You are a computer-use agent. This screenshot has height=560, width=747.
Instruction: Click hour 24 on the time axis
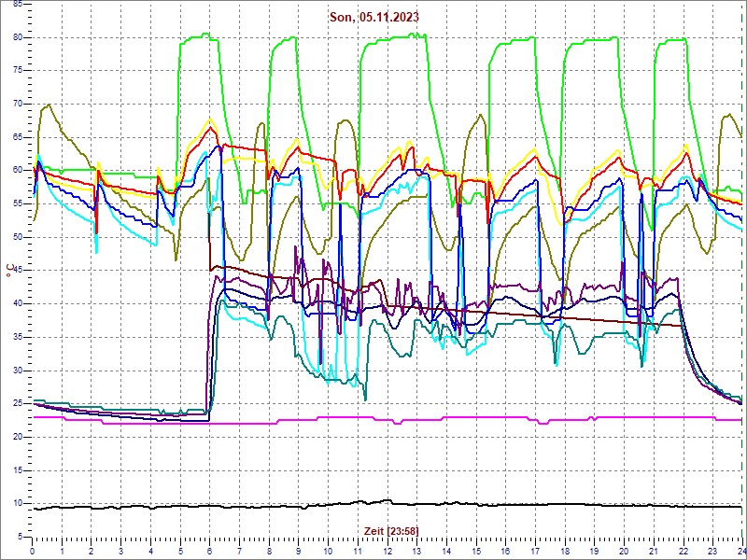tap(740, 552)
